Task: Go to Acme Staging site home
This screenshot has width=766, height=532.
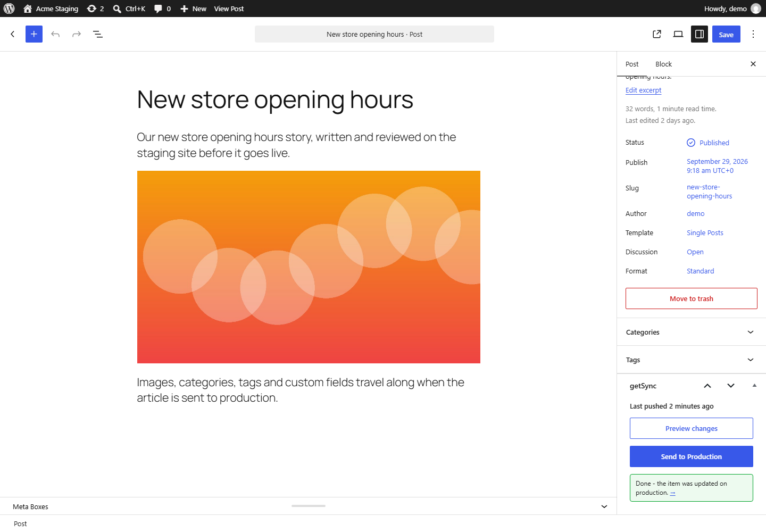Action: [x=51, y=9]
